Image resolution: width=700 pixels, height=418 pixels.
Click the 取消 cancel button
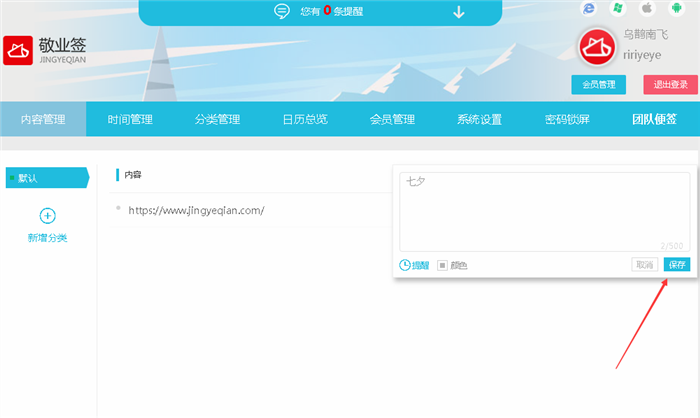coord(644,265)
